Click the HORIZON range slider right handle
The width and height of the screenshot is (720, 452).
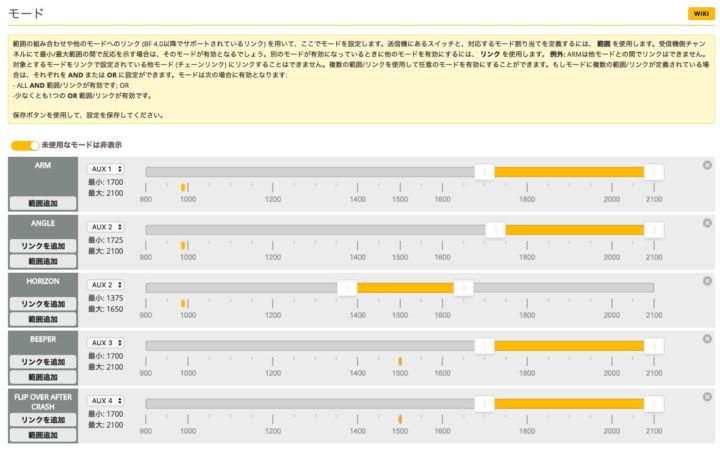point(463,288)
